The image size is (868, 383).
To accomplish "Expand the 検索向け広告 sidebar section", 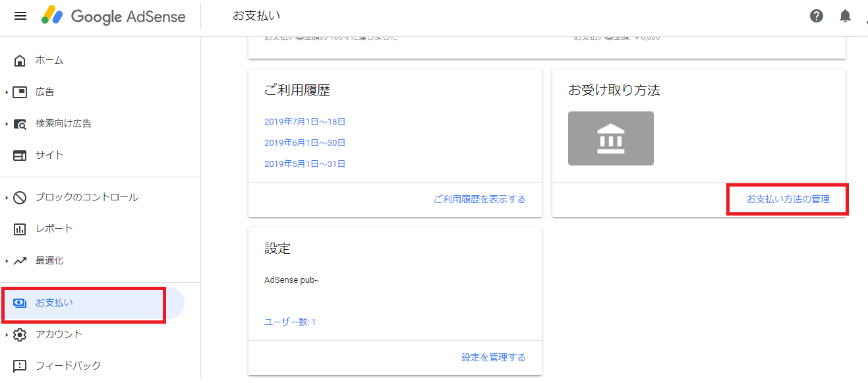I will click(7, 124).
